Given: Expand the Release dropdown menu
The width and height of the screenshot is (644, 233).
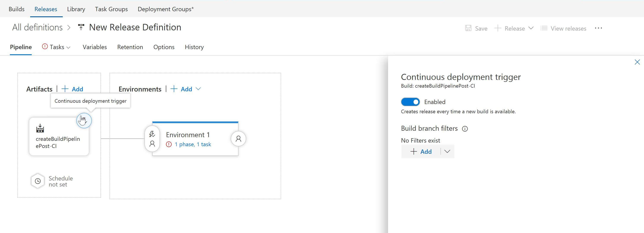Looking at the screenshot, I should [531, 28].
